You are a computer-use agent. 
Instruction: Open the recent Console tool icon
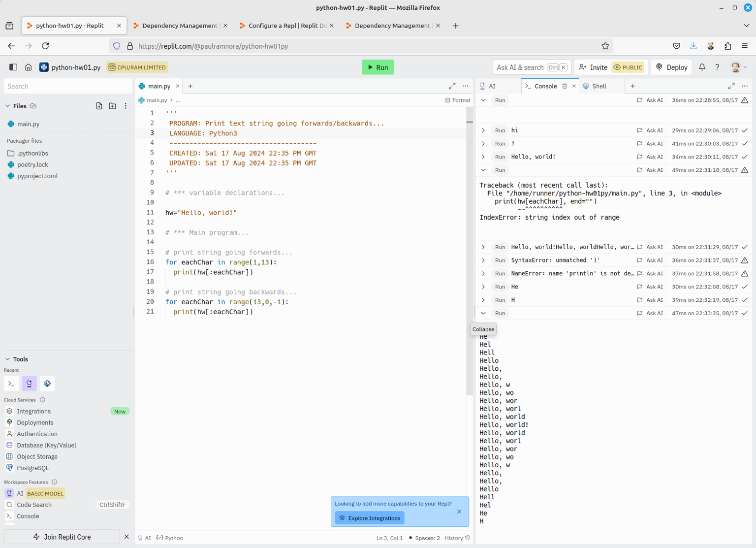tap(11, 384)
